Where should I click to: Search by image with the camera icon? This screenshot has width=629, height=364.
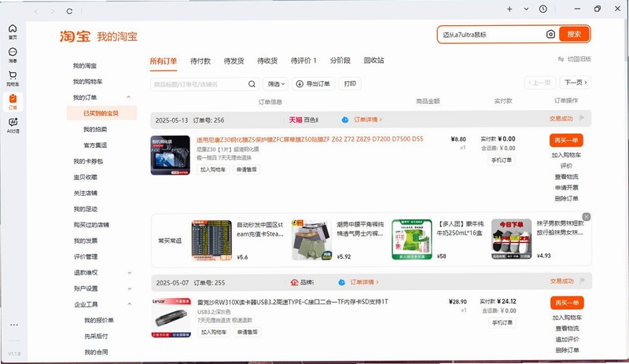[551, 34]
